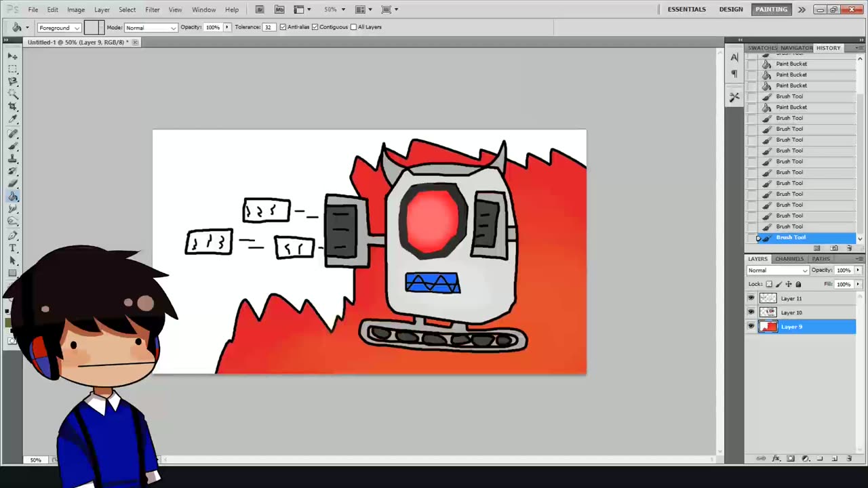Select the Eyedropper tool
The height and width of the screenshot is (488, 868).
click(x=13, y=120)
